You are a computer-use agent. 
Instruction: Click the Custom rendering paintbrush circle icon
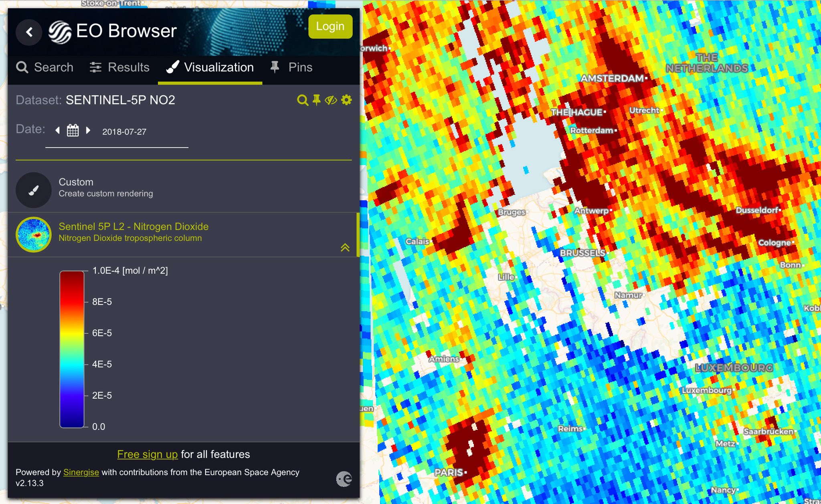(34, 190)
